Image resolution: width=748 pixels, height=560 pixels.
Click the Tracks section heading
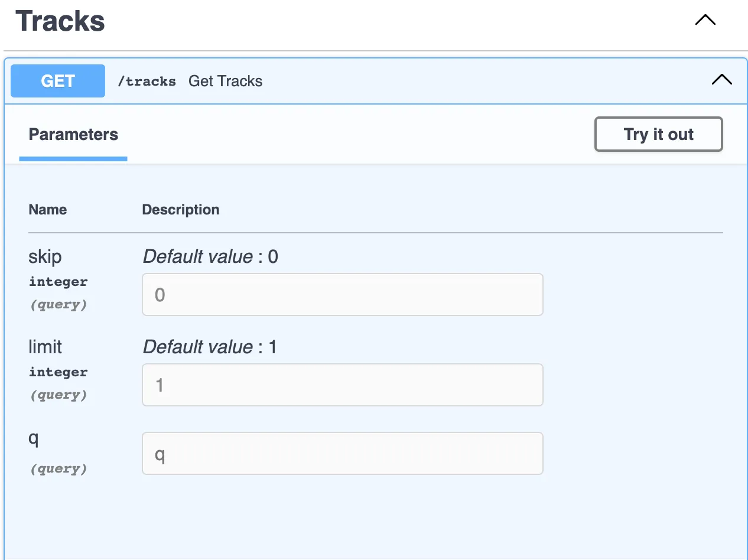tap(60, 21)
